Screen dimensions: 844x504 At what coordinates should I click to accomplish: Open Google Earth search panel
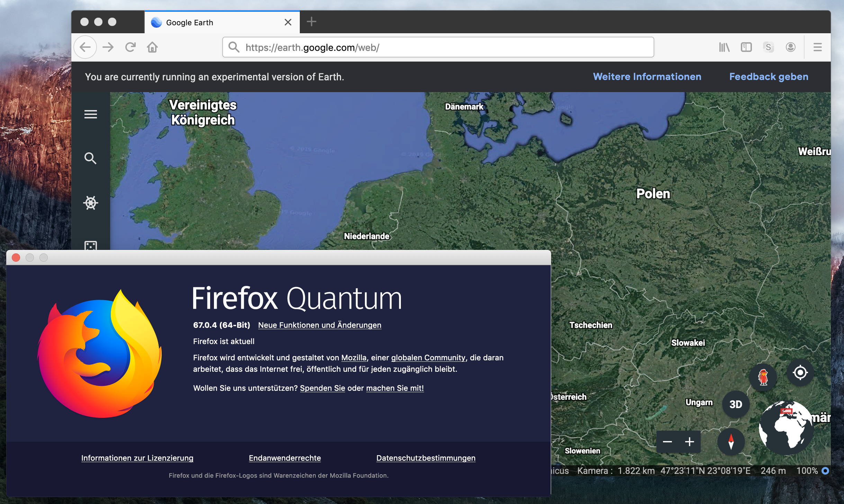pos(90,158)
